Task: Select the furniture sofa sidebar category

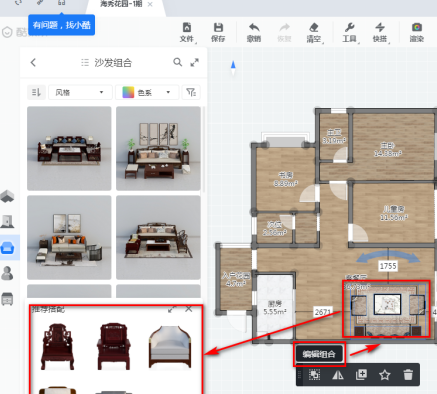Action: pyautogui.click(x=8, y=247)
